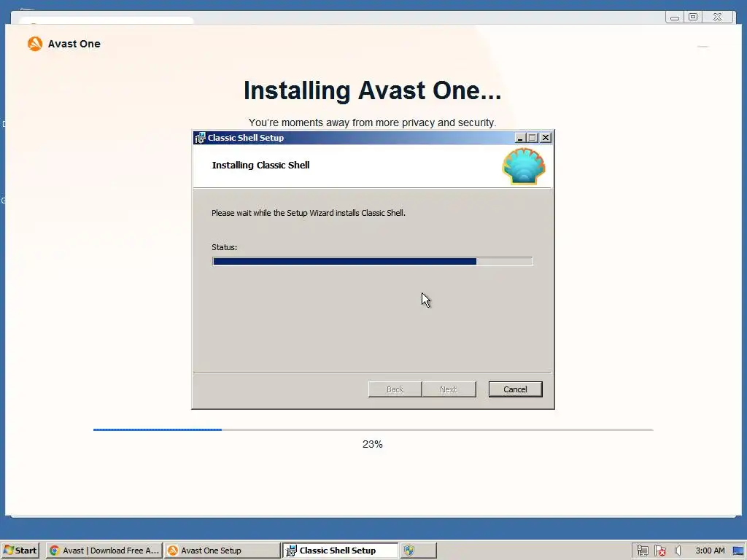The height and width of the screenshot is (560, 747).
Task: Click the Classic Shell Setup title bar icon
Action: click(x=200, y=138)
